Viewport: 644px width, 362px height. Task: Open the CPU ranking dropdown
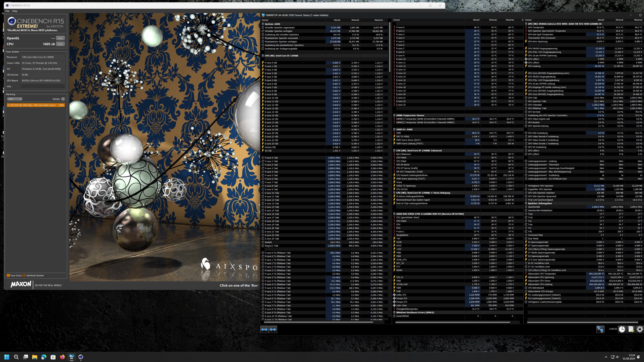tap(14, 99)
